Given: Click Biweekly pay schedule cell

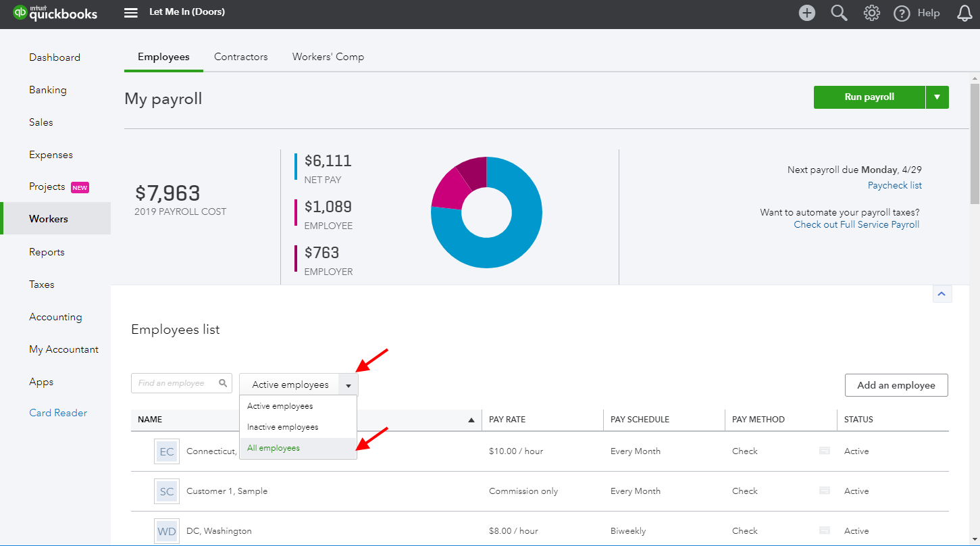Looking at the screenshot, I should 628,531.
